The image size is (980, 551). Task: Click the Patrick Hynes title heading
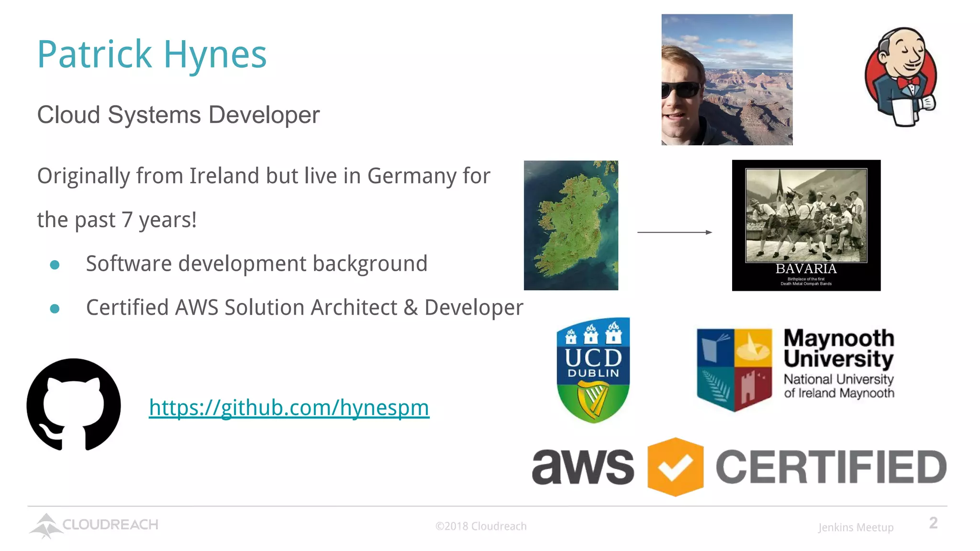(x=152, y=55)
